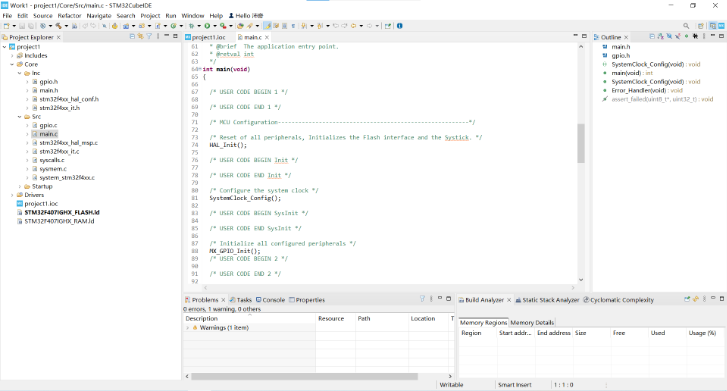Image resolution: width=727 pixels, height=391 pixels.
Task: Click the editor vertical scrollbar thumb
Action: tap(580, 143)
